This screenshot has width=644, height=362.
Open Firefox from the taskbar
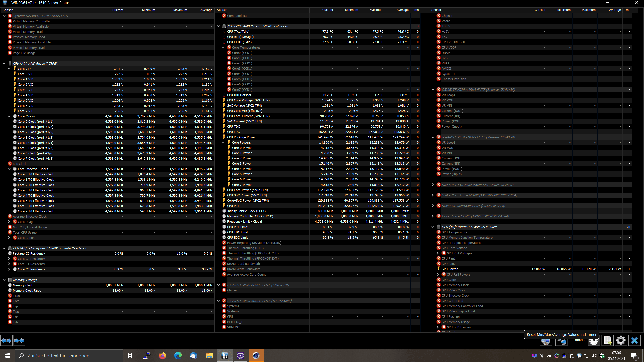(163, 356)
